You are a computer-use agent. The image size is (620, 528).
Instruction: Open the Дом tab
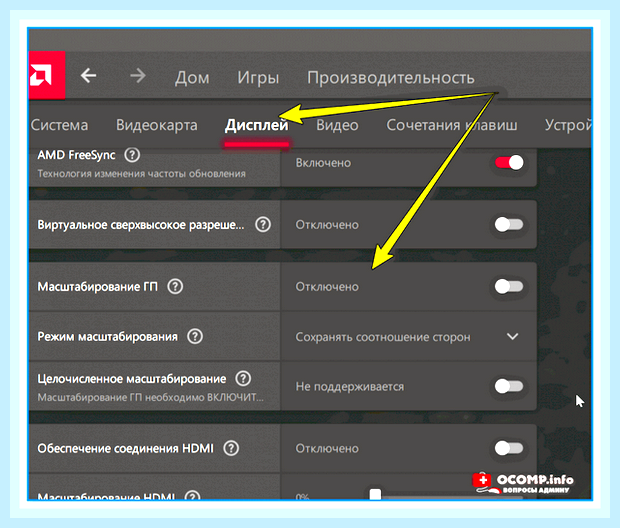[192, 78]
